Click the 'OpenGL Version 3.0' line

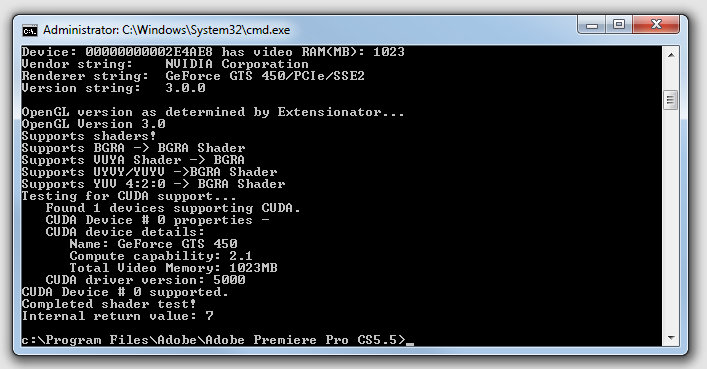point(93,124)
